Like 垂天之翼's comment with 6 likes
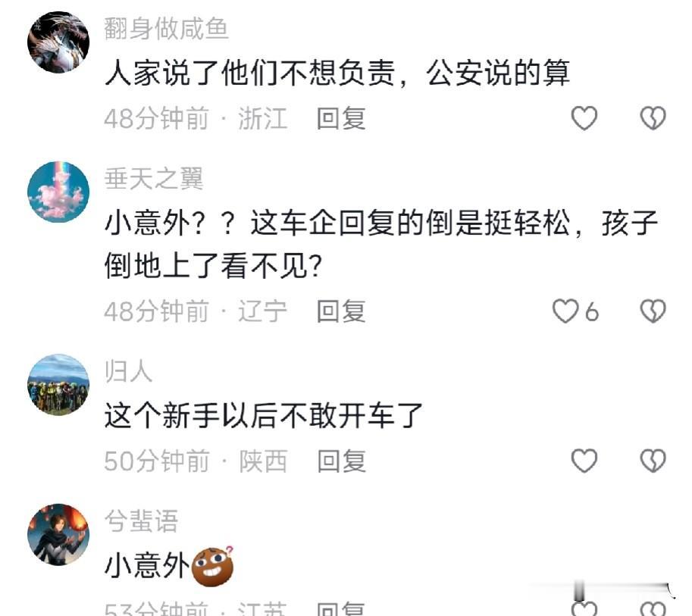Screen dimensions: 692x616 [565, 311]
